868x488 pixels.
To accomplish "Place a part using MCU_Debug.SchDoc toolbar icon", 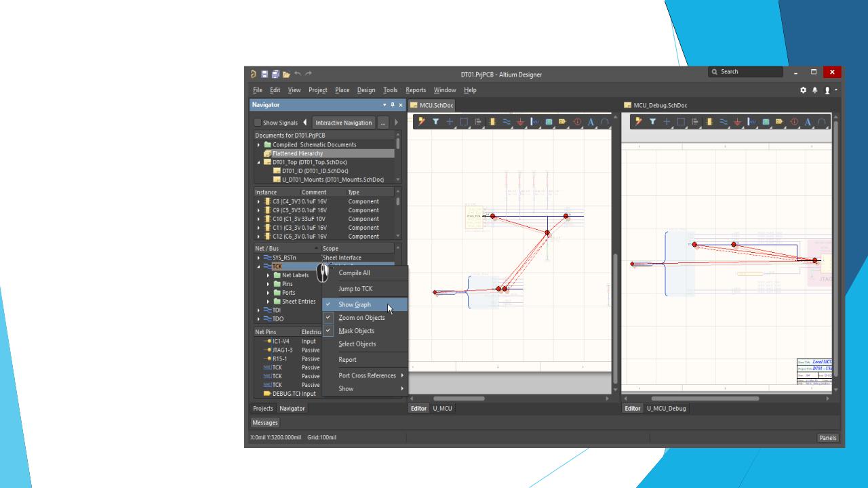I will coord(709,122).
